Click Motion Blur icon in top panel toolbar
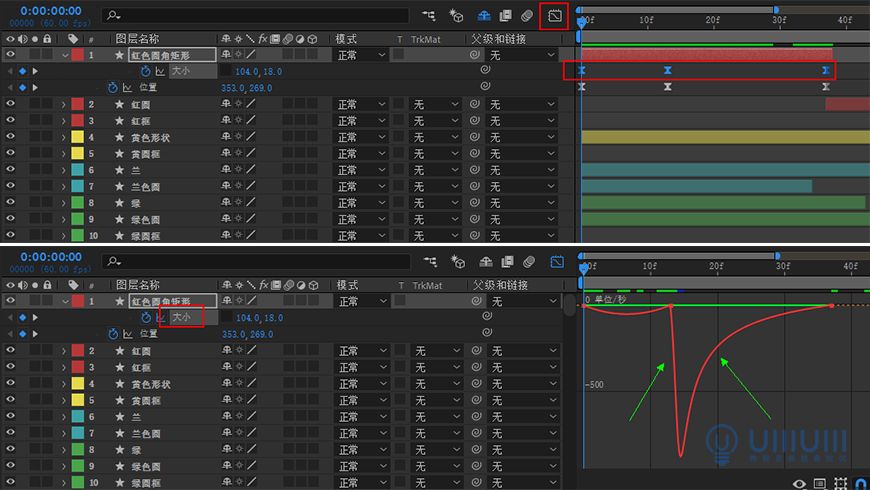Screen dimensions: 870x490 point(527,16)
